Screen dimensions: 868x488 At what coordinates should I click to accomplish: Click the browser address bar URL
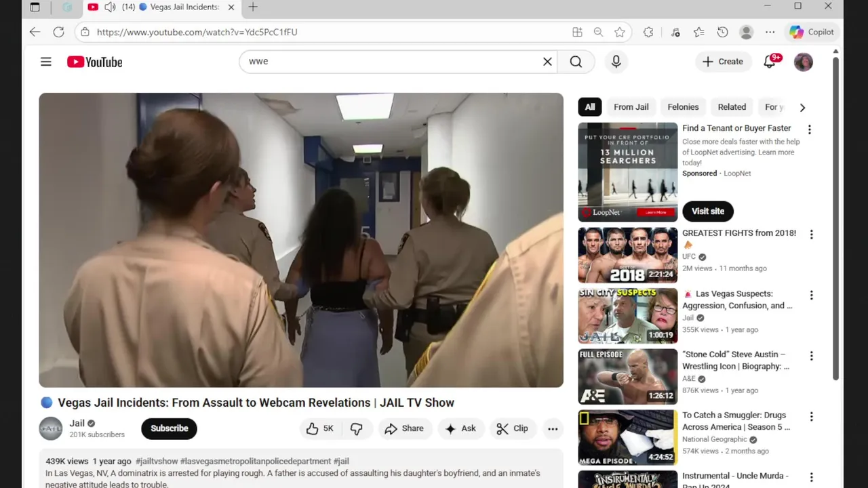click(197, 32)
